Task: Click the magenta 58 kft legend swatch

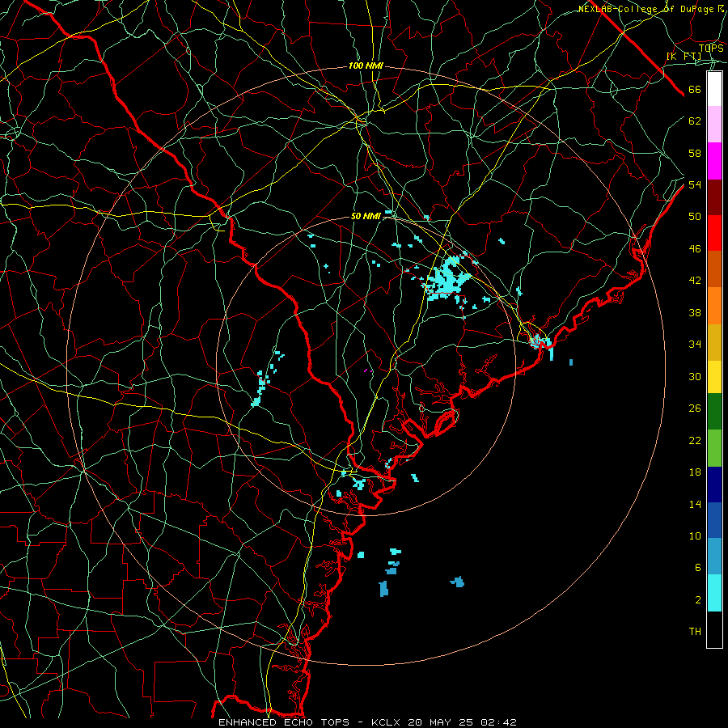Action: click(x=714, y=161)
